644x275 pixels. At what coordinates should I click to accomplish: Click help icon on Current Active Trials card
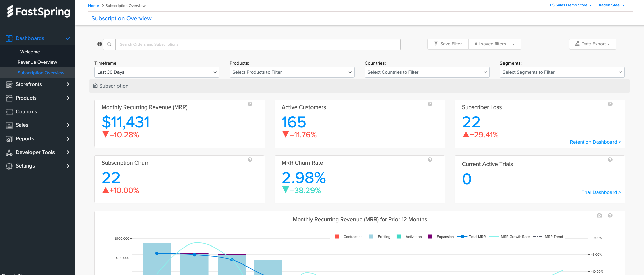(x=610, y=160)
